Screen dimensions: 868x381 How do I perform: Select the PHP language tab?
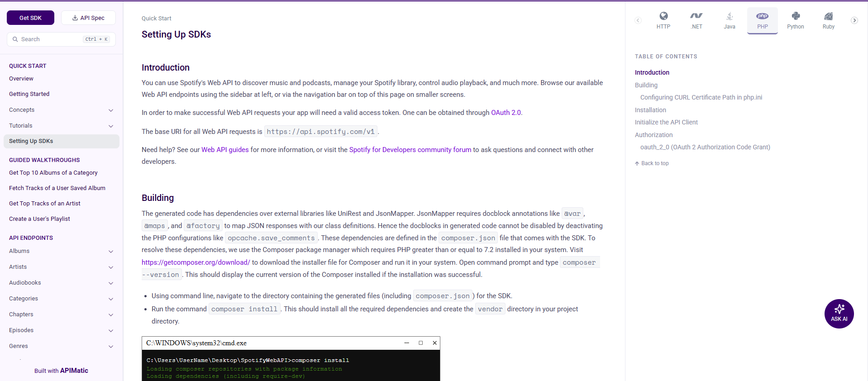coord(762,20)
